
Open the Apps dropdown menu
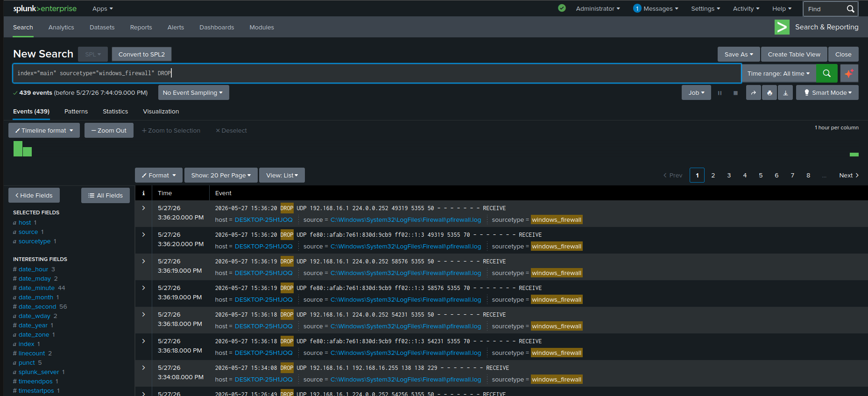pos(102,8)
